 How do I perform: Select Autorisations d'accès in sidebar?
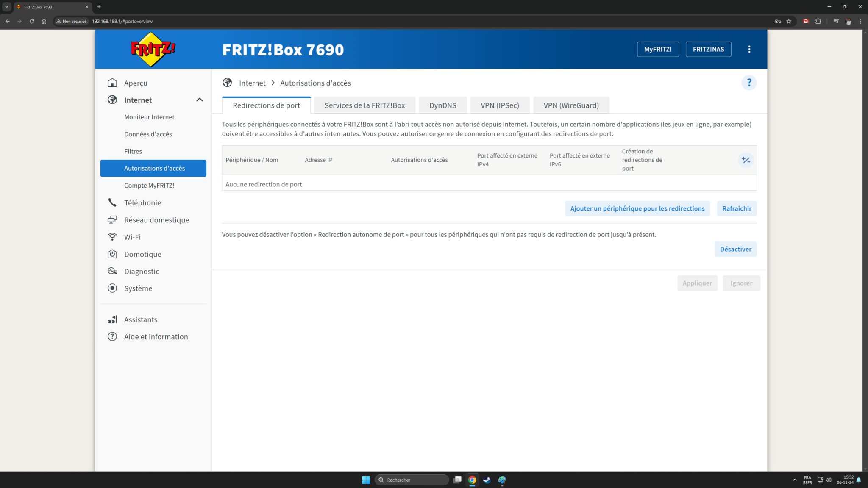pos(153,168)
